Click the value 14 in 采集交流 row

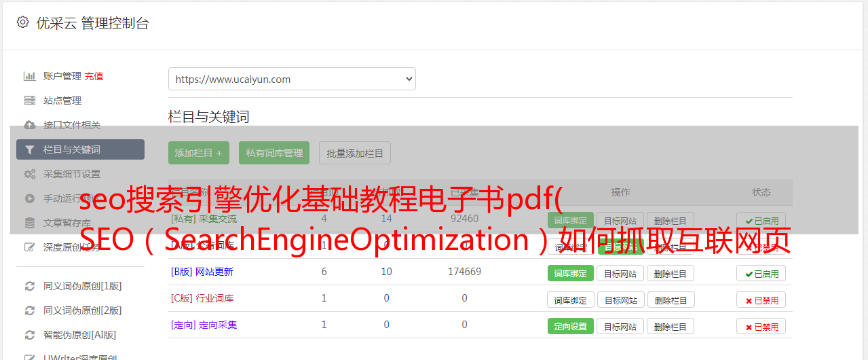386,219
